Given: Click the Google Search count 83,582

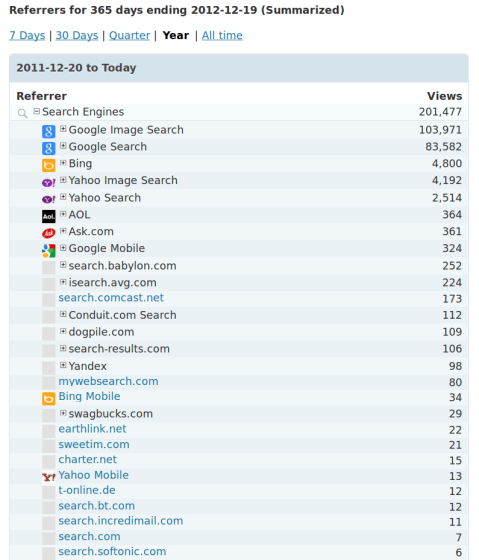Looking at the screenshot, I should pyautogui.click(x=443, y=147).
